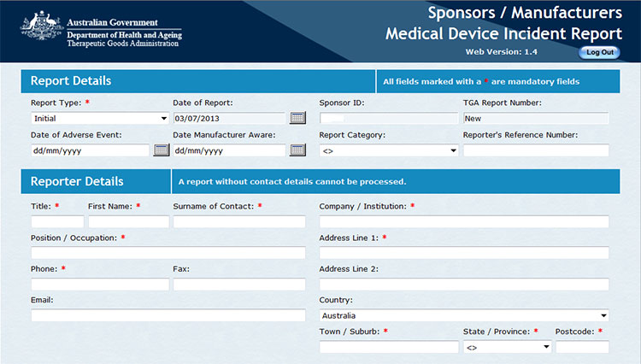Focus the First Name field

128,221
